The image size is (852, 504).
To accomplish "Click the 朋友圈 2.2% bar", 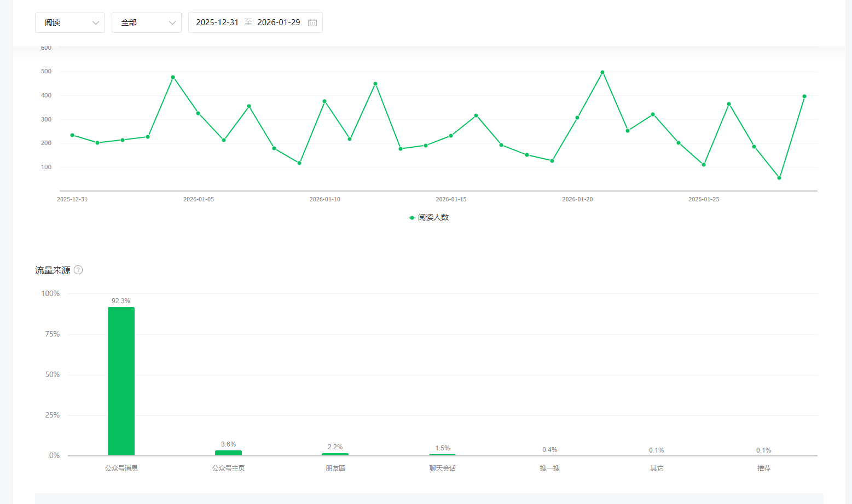I will pyautogui.click(x=335, y=454).
